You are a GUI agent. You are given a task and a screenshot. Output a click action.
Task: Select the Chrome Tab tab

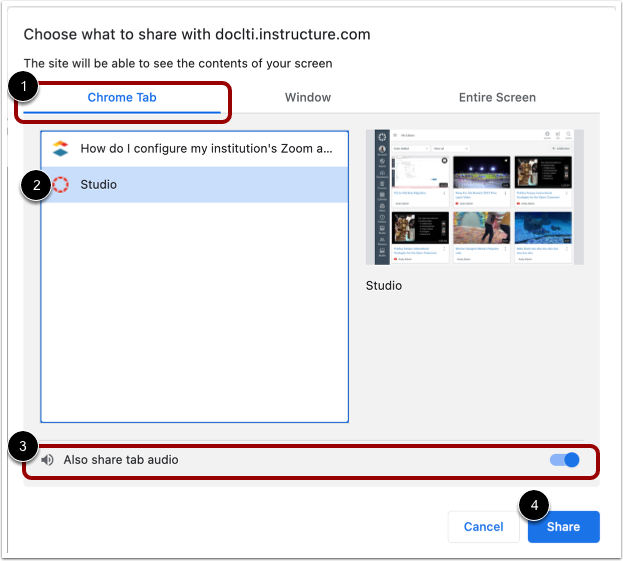[x=122, y=98]
